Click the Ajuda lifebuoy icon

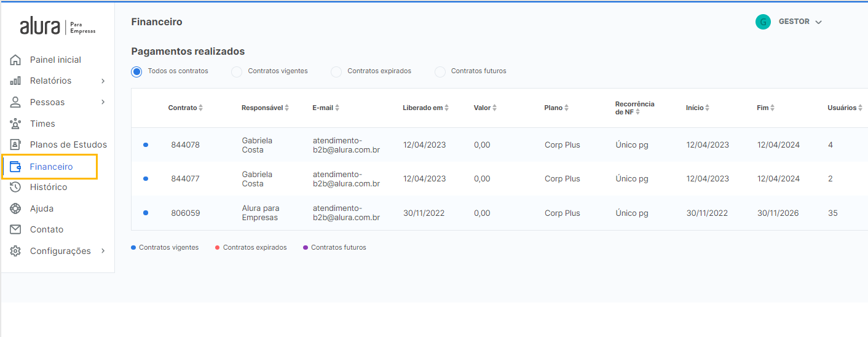pos(15,208)
